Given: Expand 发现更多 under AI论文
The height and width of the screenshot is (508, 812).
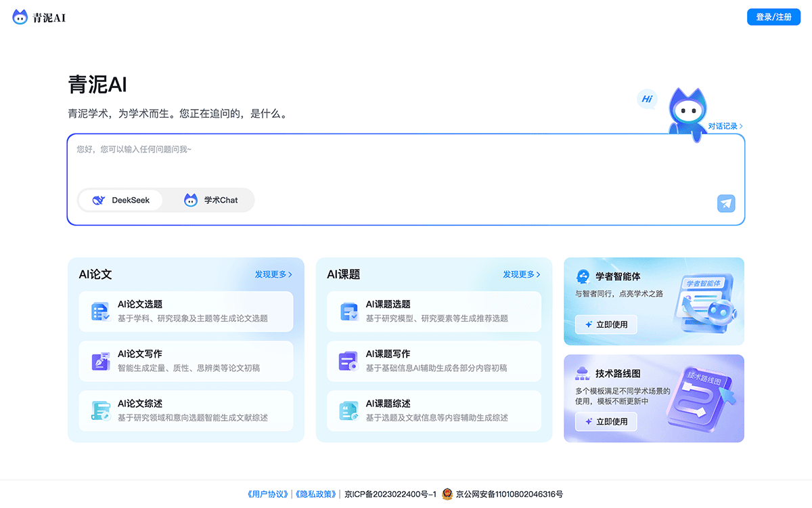Looking at the screenshot, I should (x=273, y=274).
